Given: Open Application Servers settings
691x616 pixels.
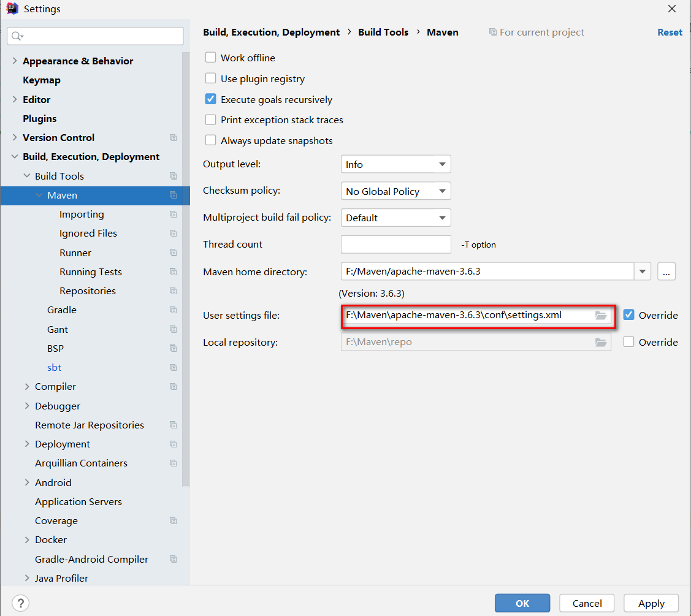Looking at the screenshot, I should 78,501.
